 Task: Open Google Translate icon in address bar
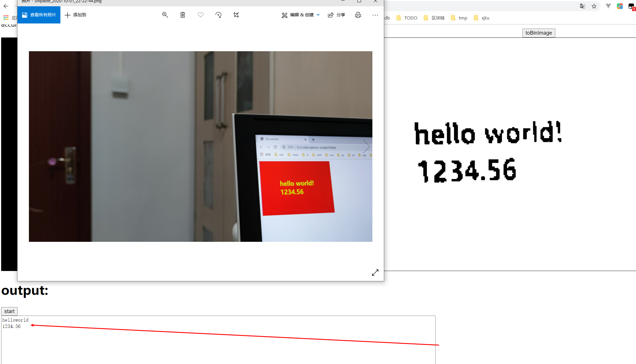(x=582, y=6)
